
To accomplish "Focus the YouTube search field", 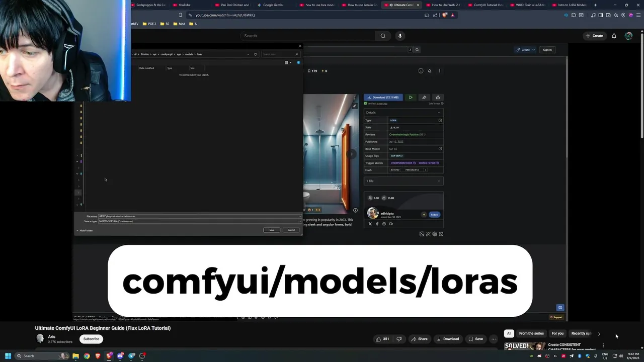I will (307, 36).
